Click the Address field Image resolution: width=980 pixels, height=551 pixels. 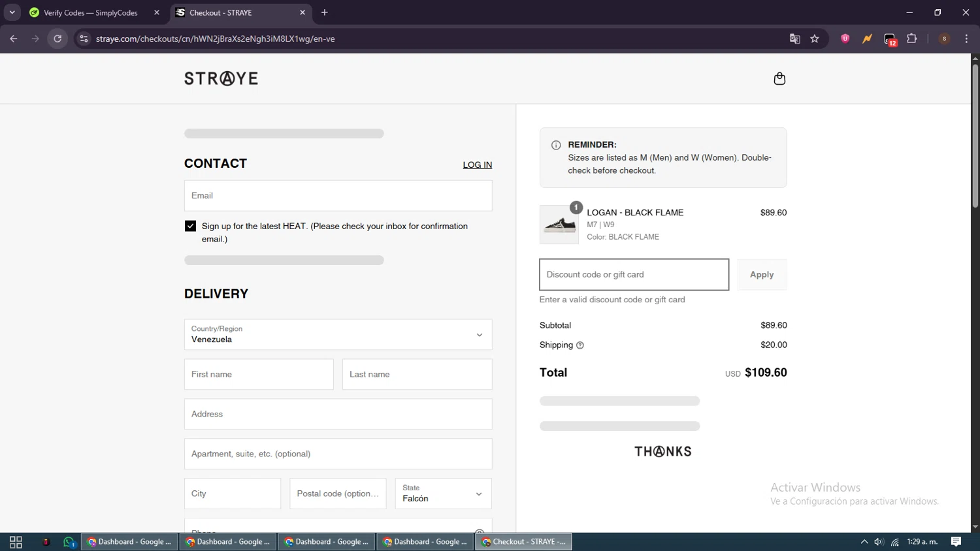pos(338,414)
